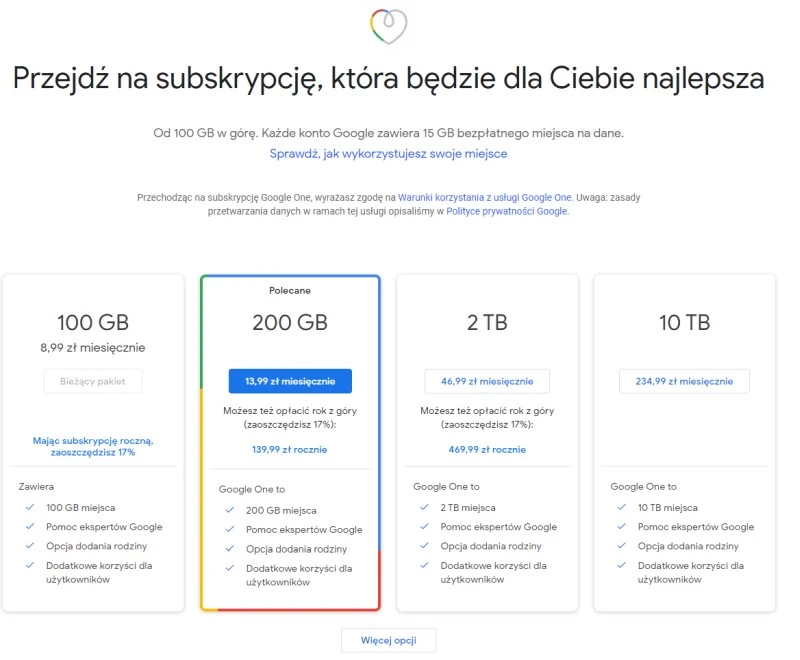Click checkmark beside "Opcja dodania rodziny" in 200 GB plan
The height and width of the screenshot is (660, 800).
coord(227,547)
